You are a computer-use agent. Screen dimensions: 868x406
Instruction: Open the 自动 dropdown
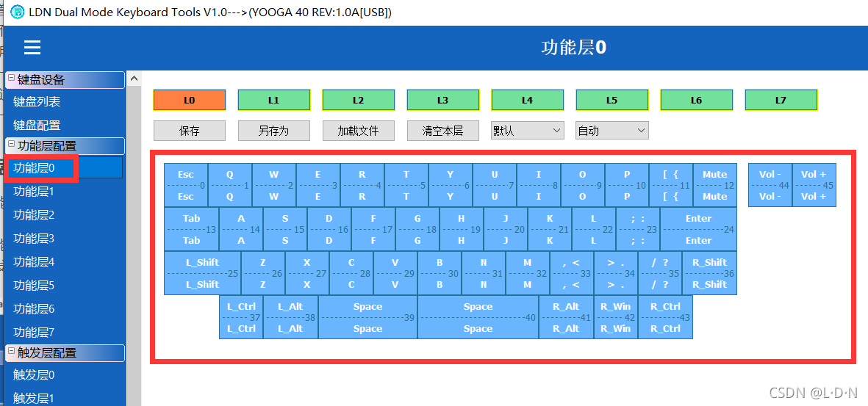click(x=612, y=131)
